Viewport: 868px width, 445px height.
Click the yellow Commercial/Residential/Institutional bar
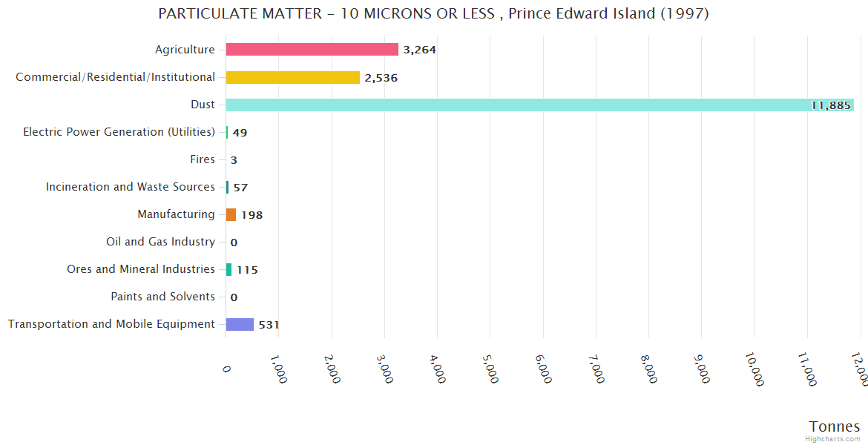[x=292, y=77]
